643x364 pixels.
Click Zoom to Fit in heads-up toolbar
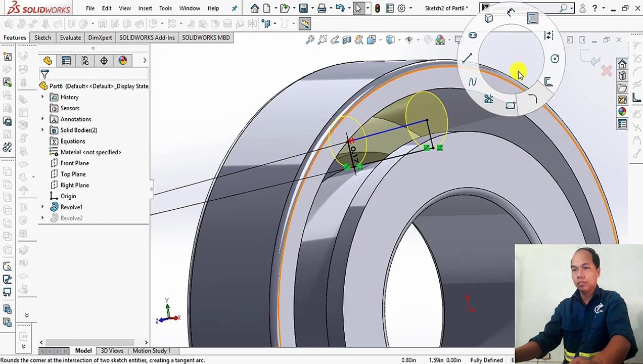click(310, 39)
